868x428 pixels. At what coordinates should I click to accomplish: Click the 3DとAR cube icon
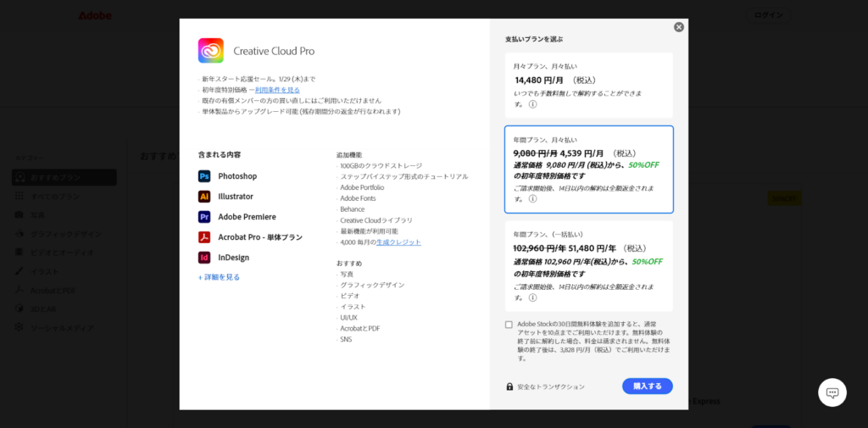point(19,308)
